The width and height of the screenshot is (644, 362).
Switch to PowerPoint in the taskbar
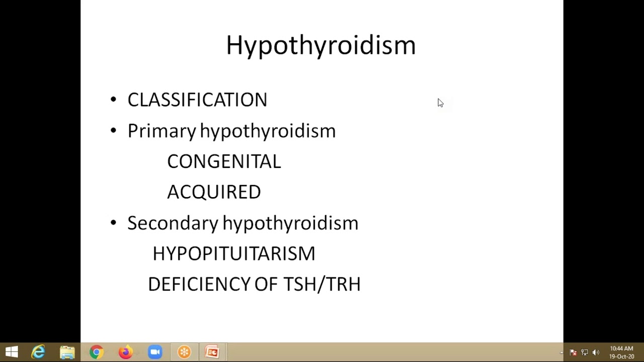(x=212, y=352)
